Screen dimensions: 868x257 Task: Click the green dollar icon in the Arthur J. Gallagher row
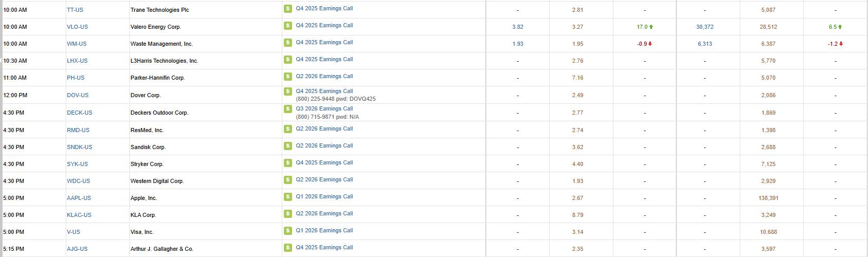(x=288, y=248)
